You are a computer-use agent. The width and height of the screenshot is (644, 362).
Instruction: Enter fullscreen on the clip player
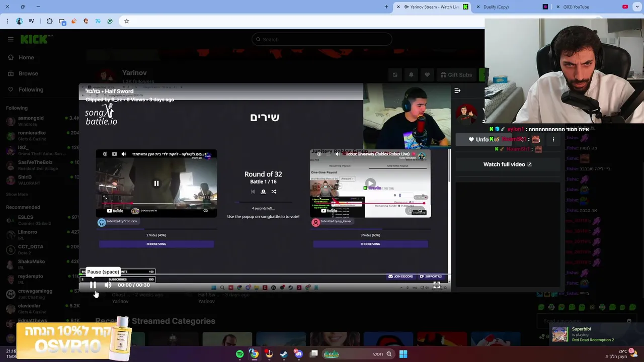point(437,285)
